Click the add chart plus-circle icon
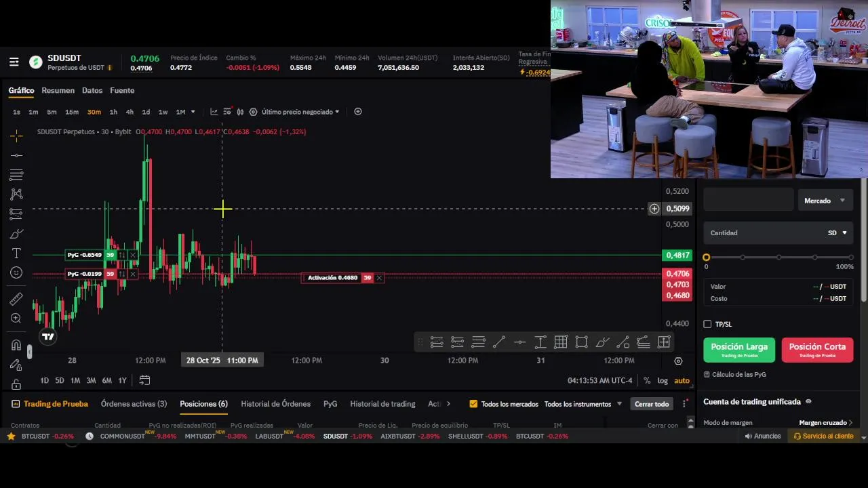The height and width of the screenshot is (488, 868). click(358, 112)
